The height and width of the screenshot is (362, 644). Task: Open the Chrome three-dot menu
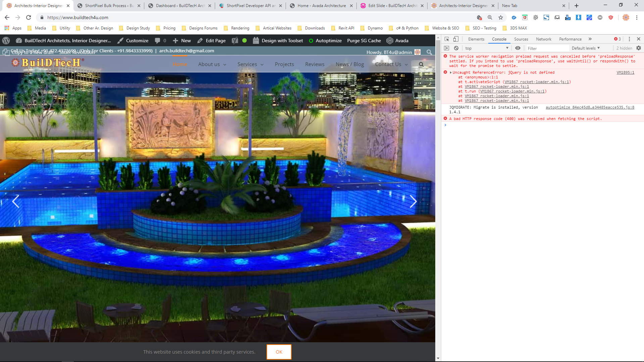[637, 17]
